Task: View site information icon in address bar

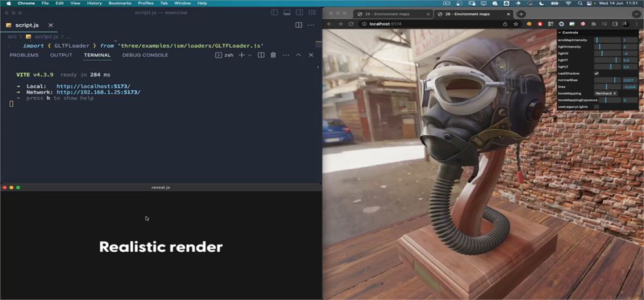Action: pyautogui.click(x=365, y=24)
